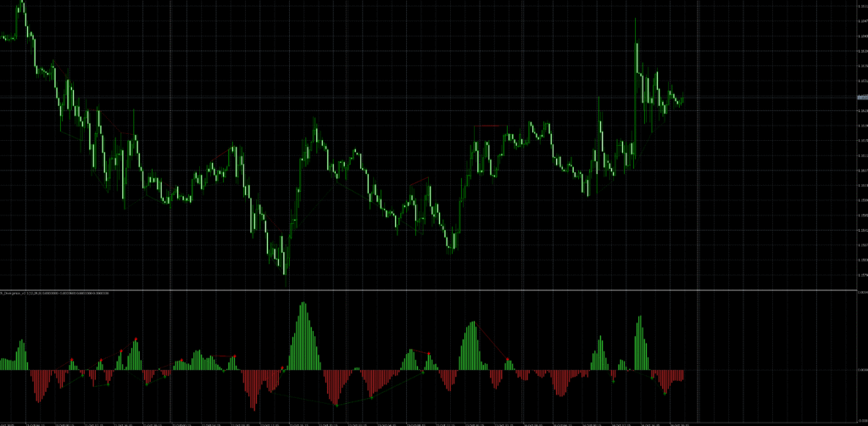868x426 pixels.
Task: Click the deepest red histogram trough in indicator
Action: [x=253, y=390]
